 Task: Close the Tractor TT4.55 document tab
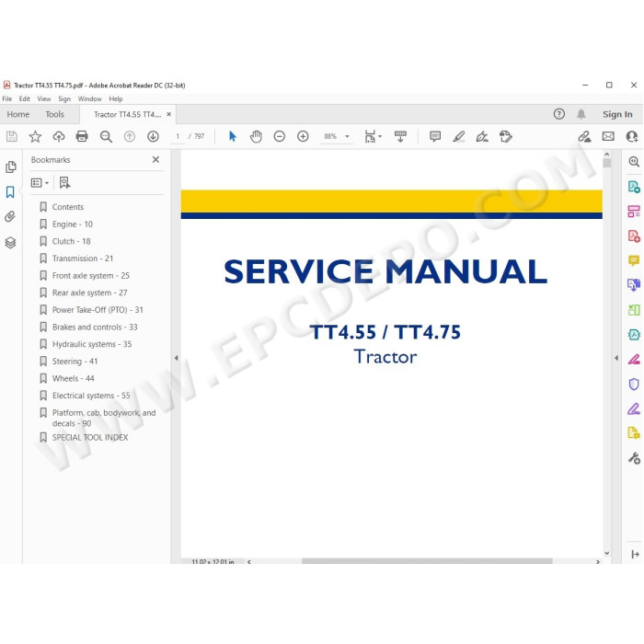[168, 114]
